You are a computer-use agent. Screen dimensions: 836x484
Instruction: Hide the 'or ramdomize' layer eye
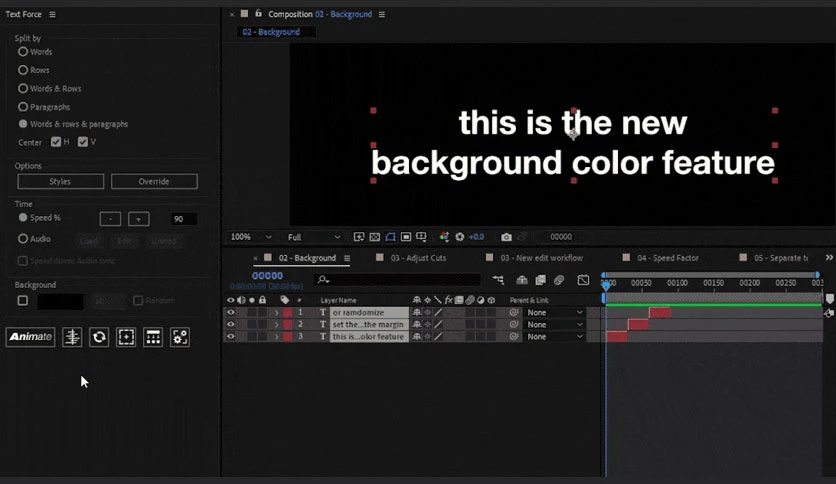[x=230, y=312]
